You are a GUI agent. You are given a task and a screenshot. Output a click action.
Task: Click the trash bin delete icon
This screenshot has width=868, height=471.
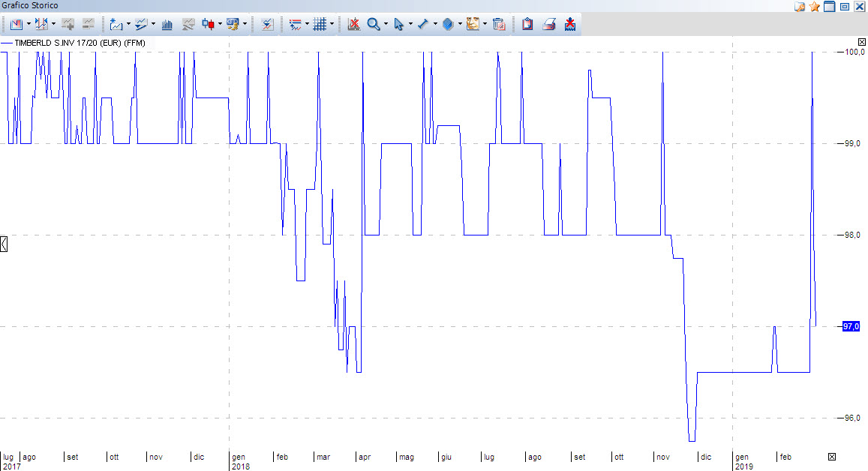pos(498,24)
